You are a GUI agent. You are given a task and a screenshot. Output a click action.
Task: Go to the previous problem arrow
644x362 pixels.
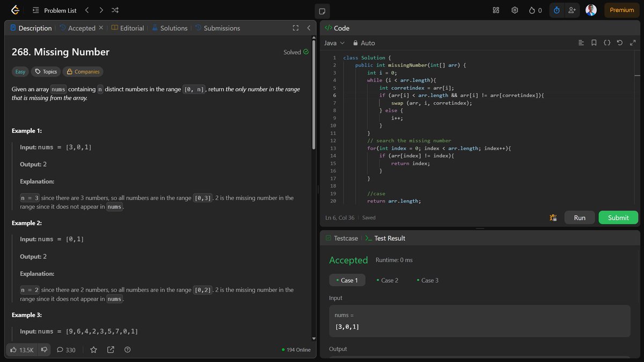[87, 10]
